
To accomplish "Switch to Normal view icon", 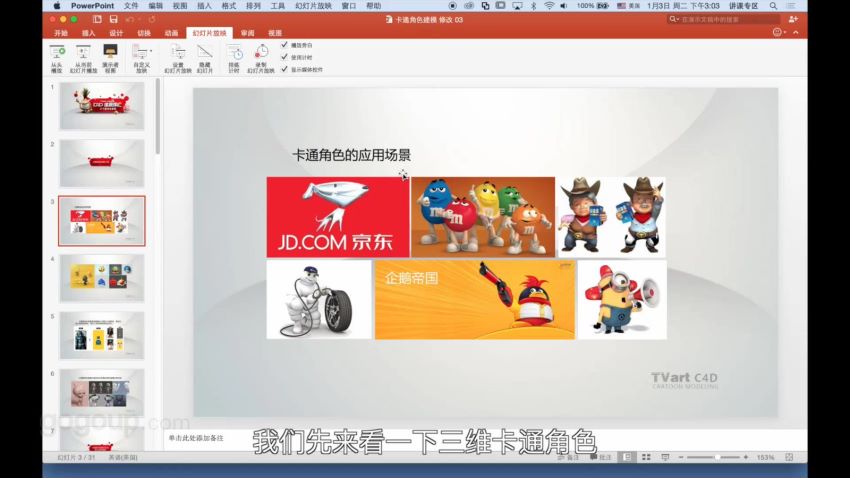I will 627,457.
